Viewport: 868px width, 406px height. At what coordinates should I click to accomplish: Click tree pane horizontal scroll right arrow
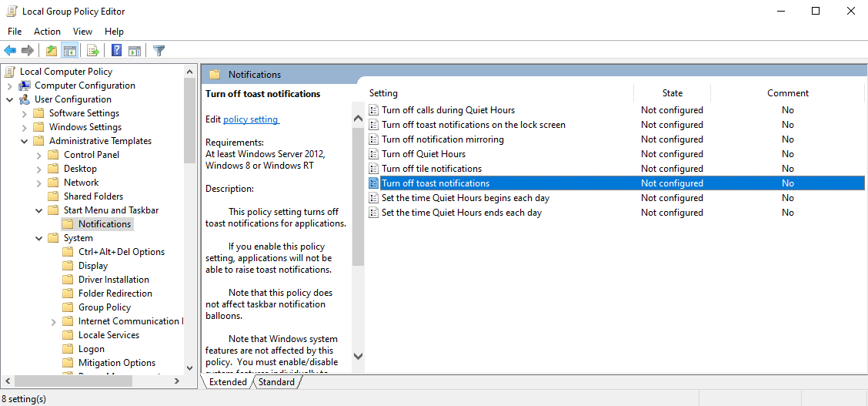176,381
